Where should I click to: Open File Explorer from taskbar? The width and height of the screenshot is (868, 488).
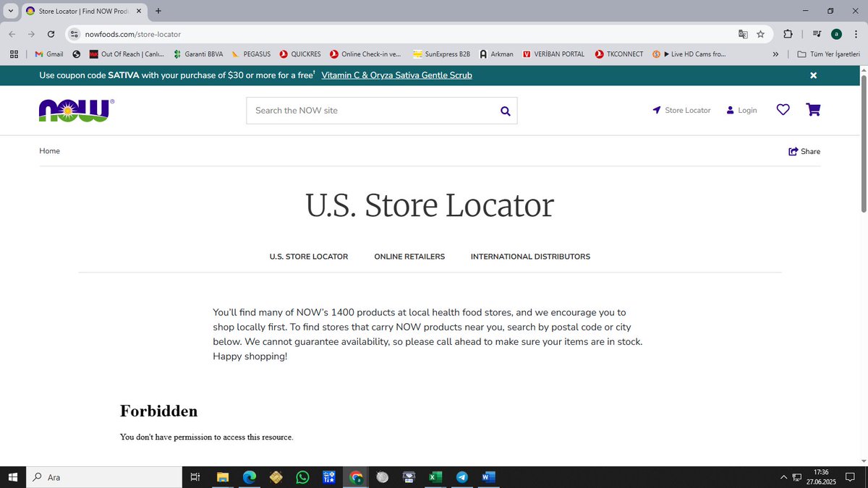pyautogui.click(x=223, y=477)
